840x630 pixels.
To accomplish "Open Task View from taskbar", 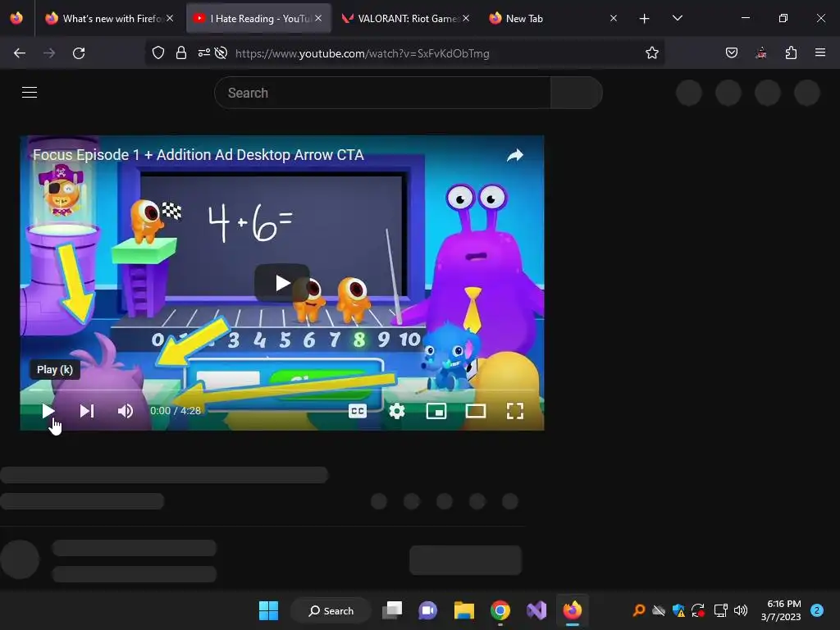I will [392, 610].
